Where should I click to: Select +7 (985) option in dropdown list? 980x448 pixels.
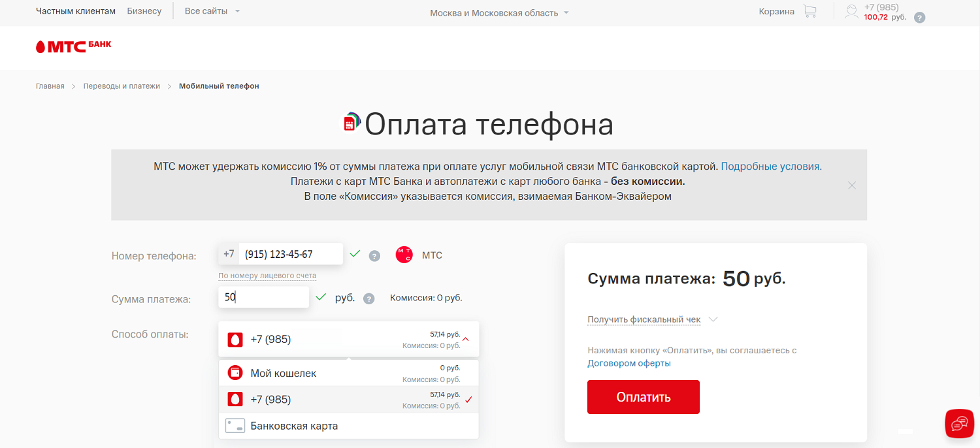pos(349,399)
